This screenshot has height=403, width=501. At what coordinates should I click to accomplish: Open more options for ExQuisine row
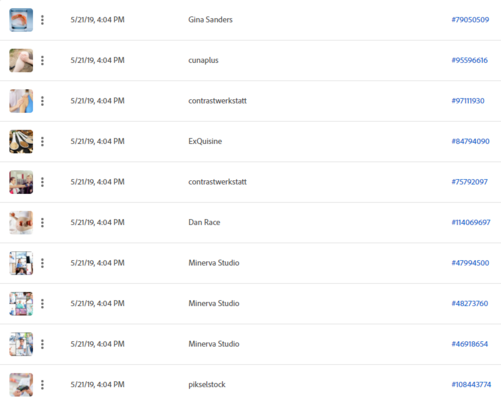(42, 141)
